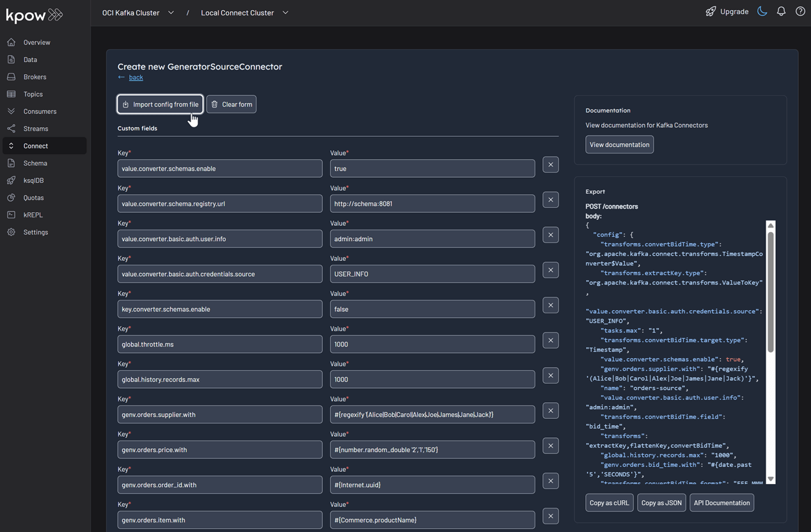The height and width of the screenshot is (532, 811).
Task: Edit the value field containing #{Internet.uuid}
Action: (x=432, y=485)
